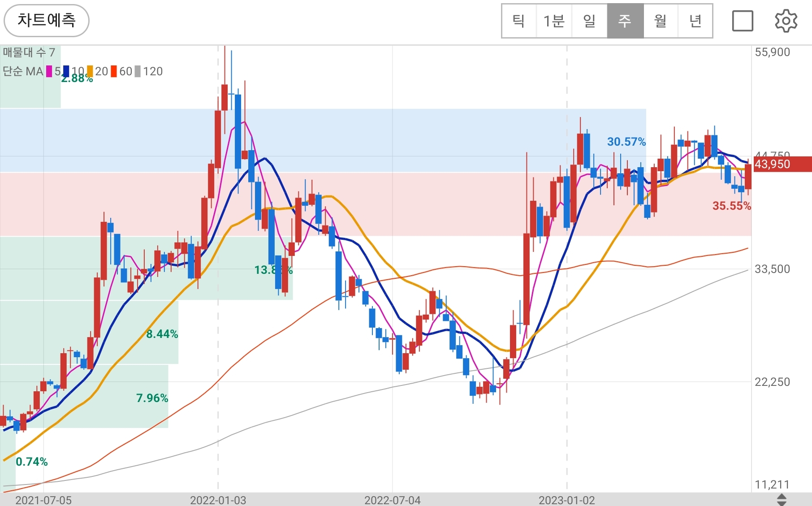The width and height of the screenshot is (812, 506).
Task: Click the 33,500 price axis label
Action: [772, 269]
